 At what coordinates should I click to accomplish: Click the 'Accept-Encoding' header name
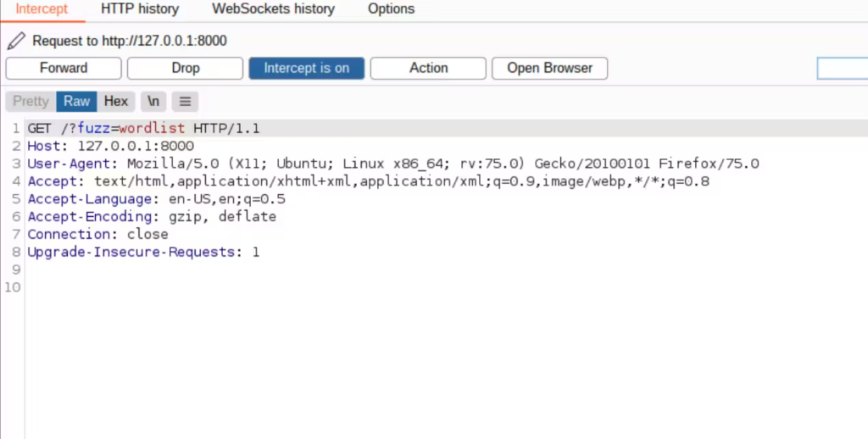[x=90, y=216]
